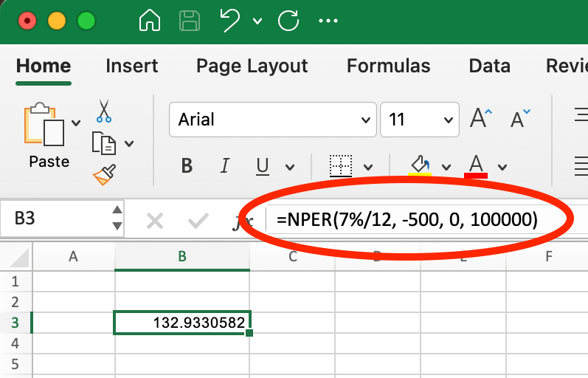Open the undo history dropdown arrow
Image resolution: width=588 pixels, height=378 pixels.
pyautogui.click(x=257, y=21)
